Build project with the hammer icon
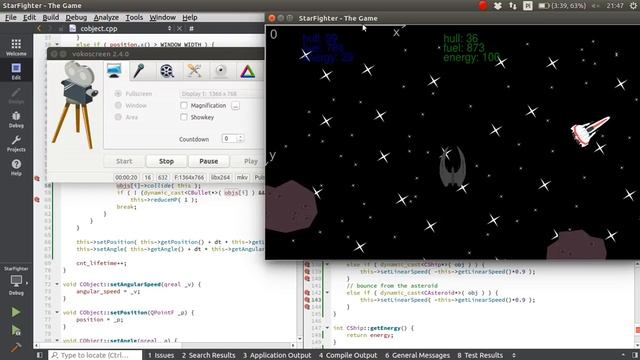Screen dimensions: 640x360 click(x=16, y=347)
